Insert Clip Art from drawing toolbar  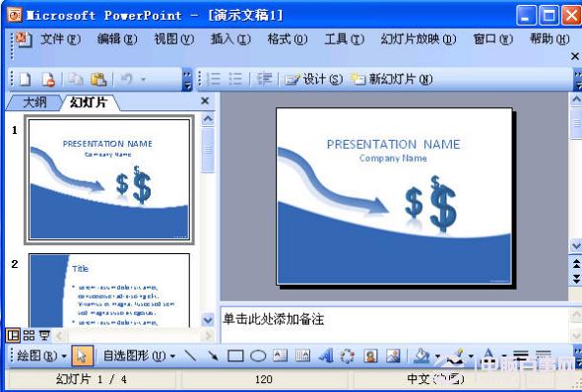tap(370, 356)
